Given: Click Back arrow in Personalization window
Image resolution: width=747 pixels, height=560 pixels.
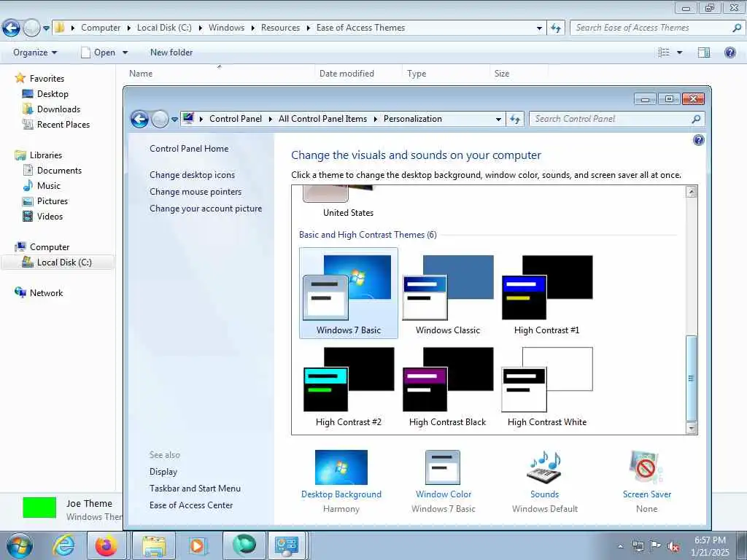Looking at the screenshot, I should (x=139, y=119).
